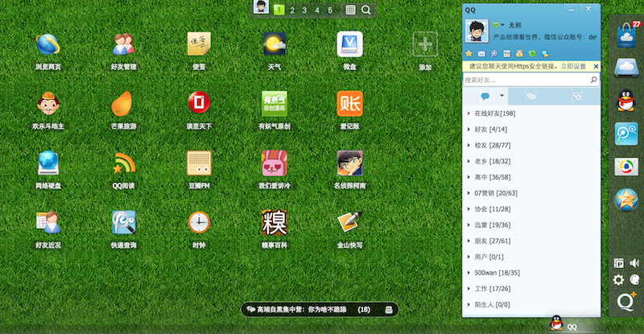Open the 好友管理 app

124,44
